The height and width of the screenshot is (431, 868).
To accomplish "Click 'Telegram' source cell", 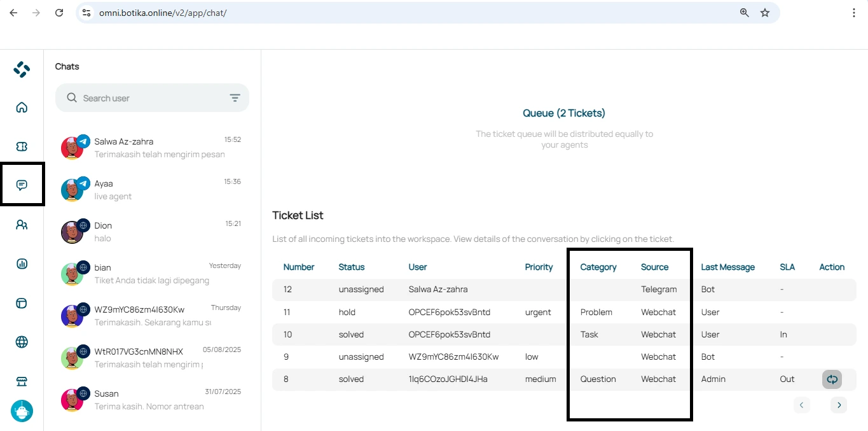I will tap(659, 290).
